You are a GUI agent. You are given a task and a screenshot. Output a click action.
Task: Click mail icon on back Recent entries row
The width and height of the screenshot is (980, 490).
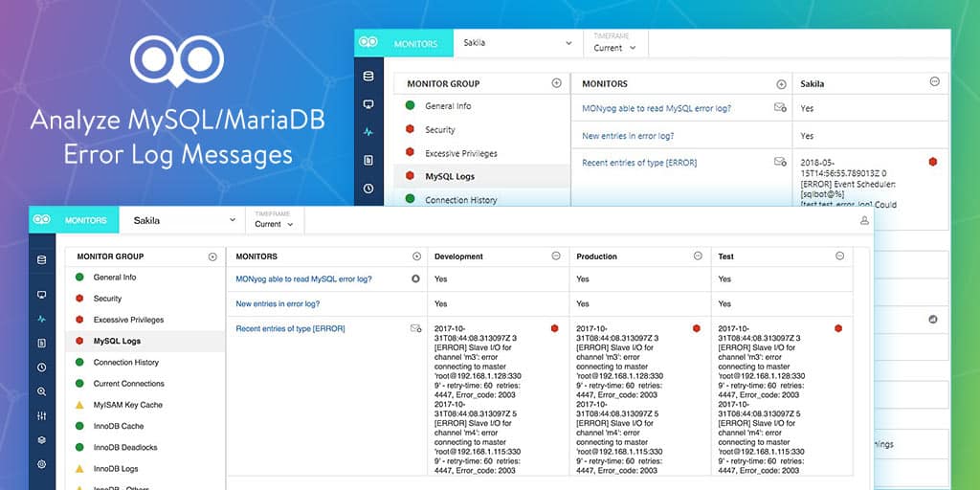click(x=780, y=162)
